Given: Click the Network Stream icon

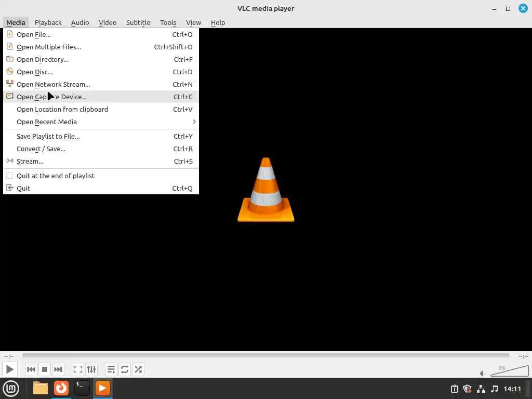Looking at the screenshot, I should pyautogui.click(x=10, y=84).
